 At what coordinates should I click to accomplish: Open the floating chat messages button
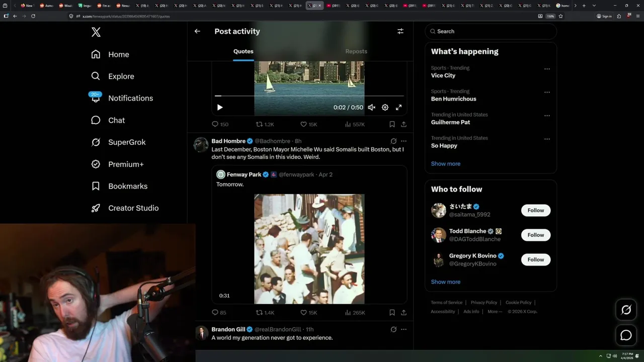tap(626, 335)
